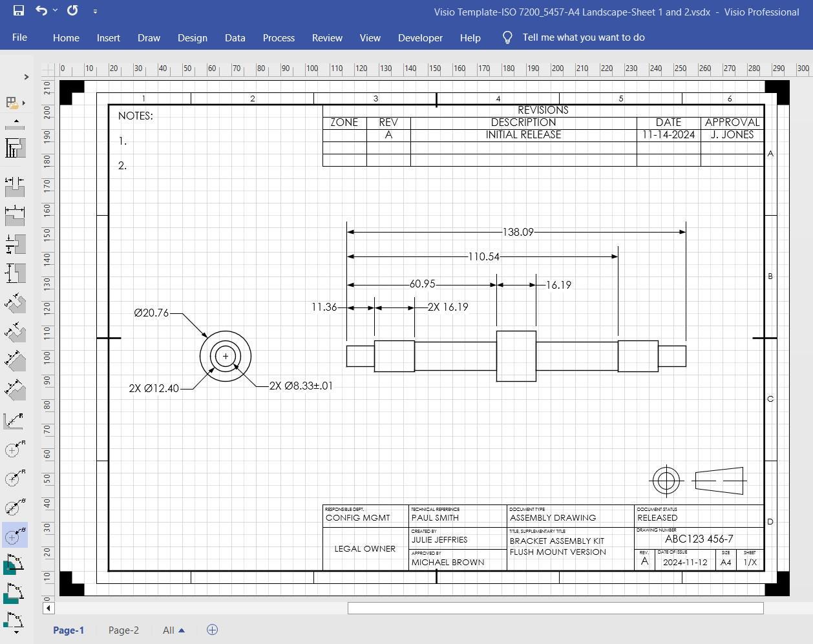
Task: Select the horizontal inner-slot dimension shape
Action: click(15, 187)
